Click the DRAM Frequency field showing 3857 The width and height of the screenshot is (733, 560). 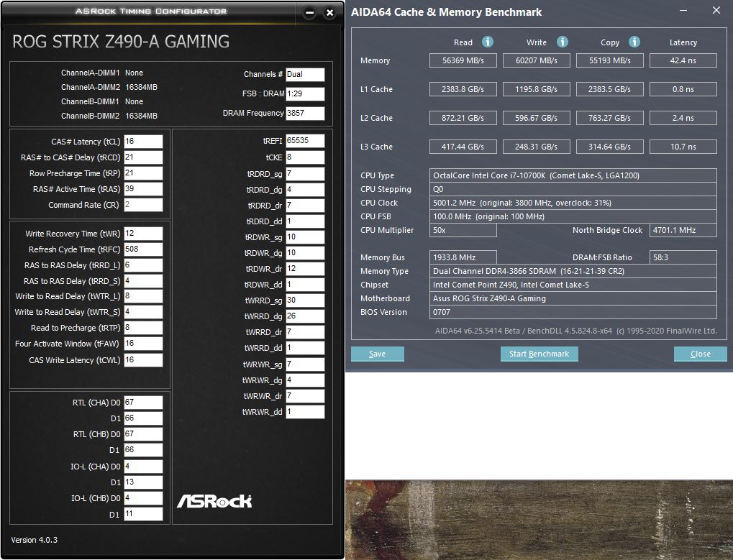(x=305, y=114)
